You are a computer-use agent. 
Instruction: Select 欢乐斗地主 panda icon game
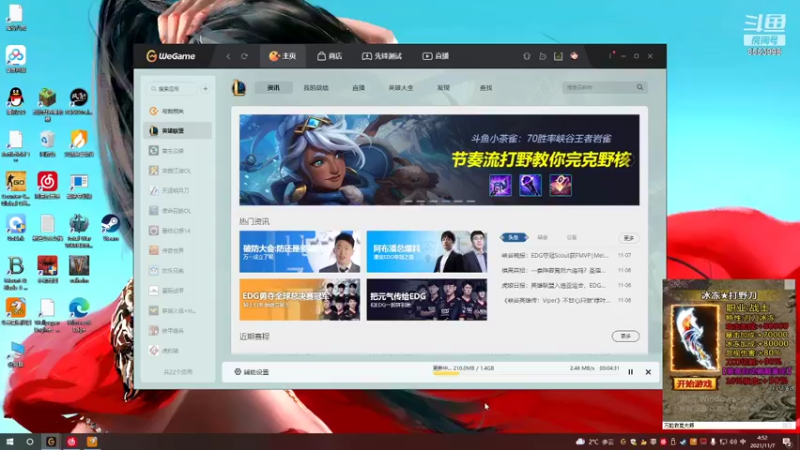[x=178, y=270]
